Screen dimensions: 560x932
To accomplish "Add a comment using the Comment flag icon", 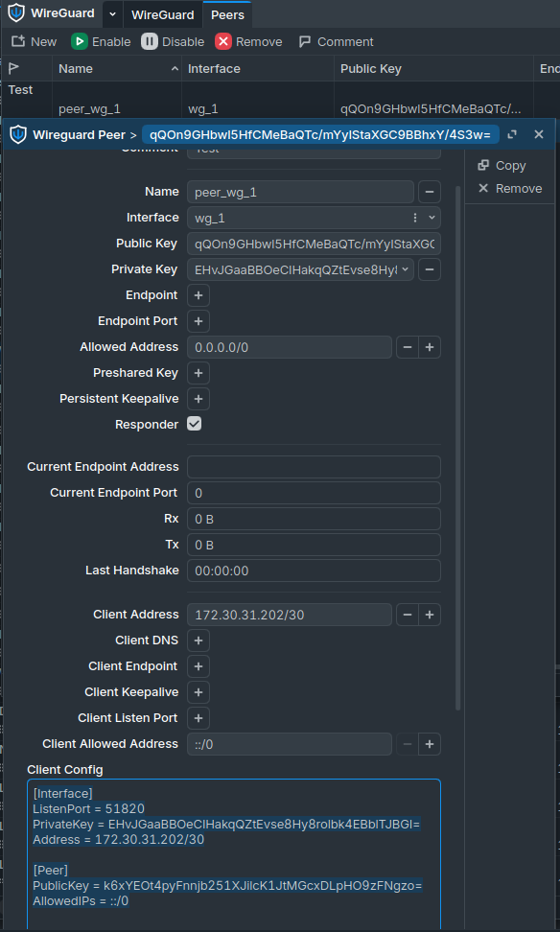I will [305, 41].
